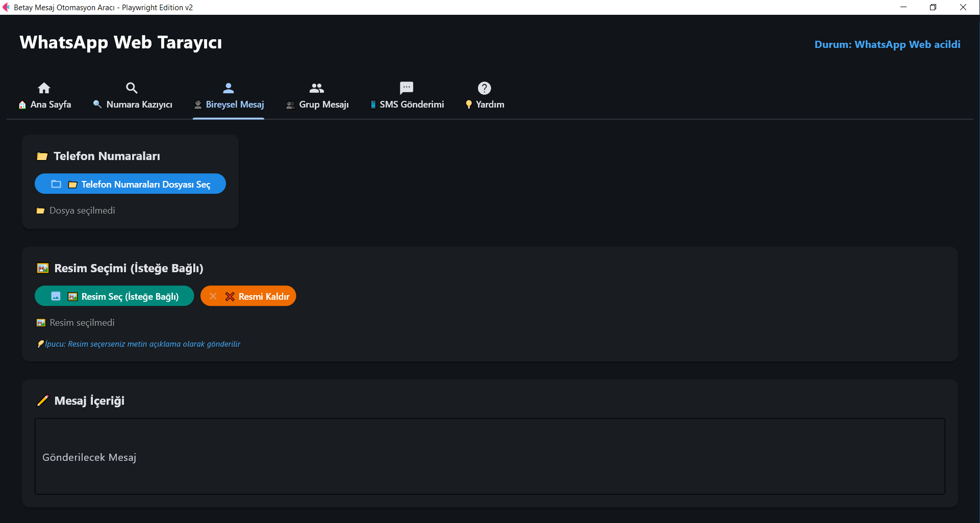980x523 pixels.
Task: Restore down the application window
Action: pyautogui.click(x=933, y=7)
